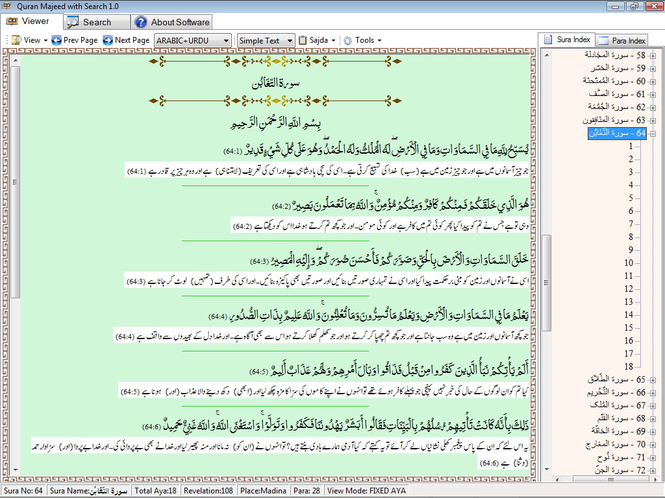Click the Total Aya:18 status entry
This screenshot has width=665, height=498.
155,491
